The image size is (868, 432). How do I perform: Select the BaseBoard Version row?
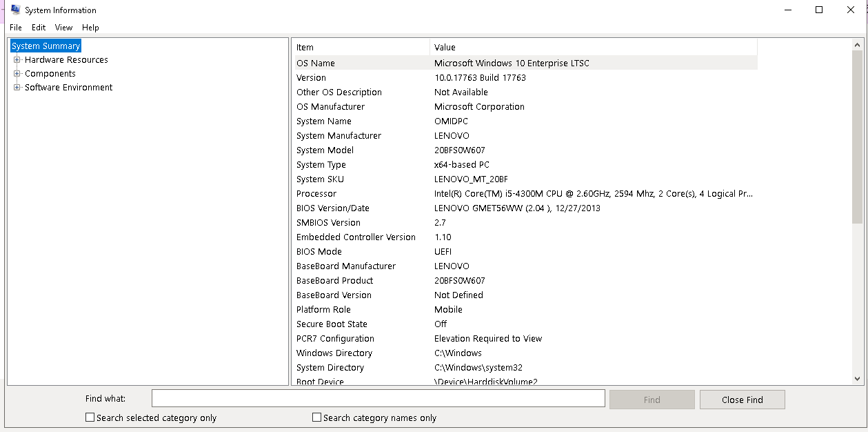pos(525,295)
